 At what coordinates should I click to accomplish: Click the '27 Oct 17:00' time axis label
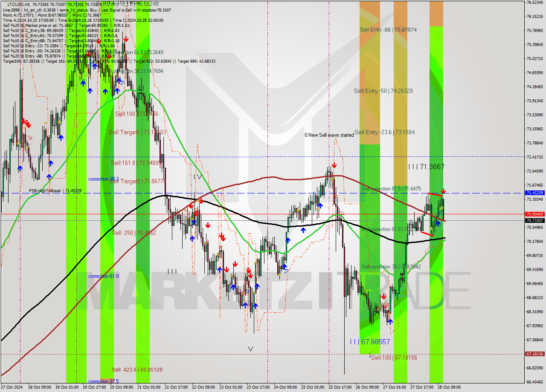(421, 387)
